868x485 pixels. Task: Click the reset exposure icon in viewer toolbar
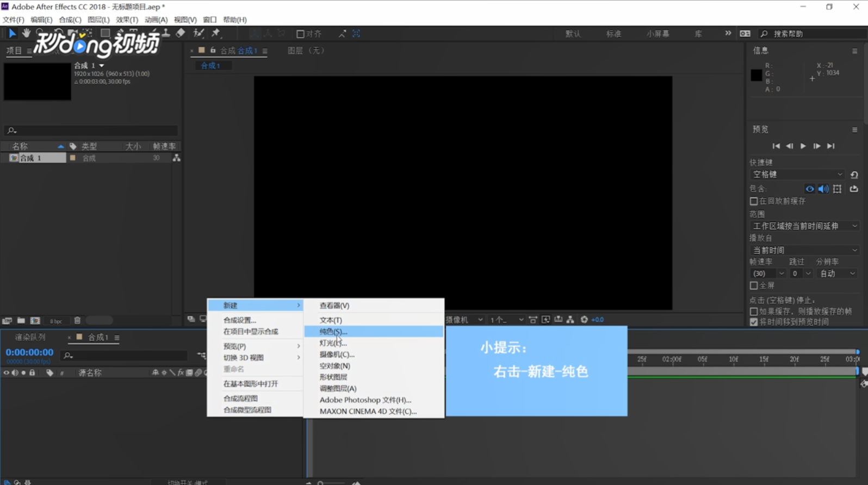[x=584, y=320]
